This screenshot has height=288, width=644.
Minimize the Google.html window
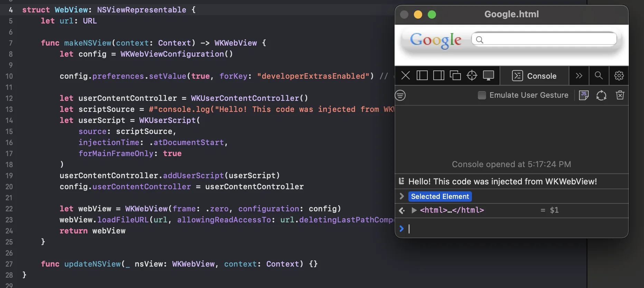coord(418,15)
